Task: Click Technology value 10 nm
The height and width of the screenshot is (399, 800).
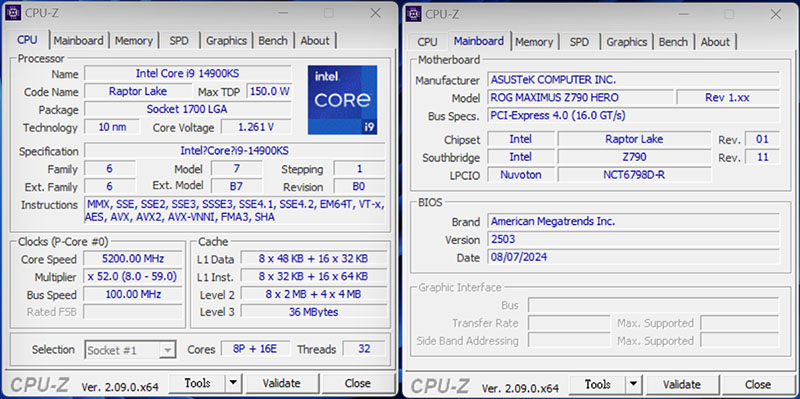Action: pos(112,127)
